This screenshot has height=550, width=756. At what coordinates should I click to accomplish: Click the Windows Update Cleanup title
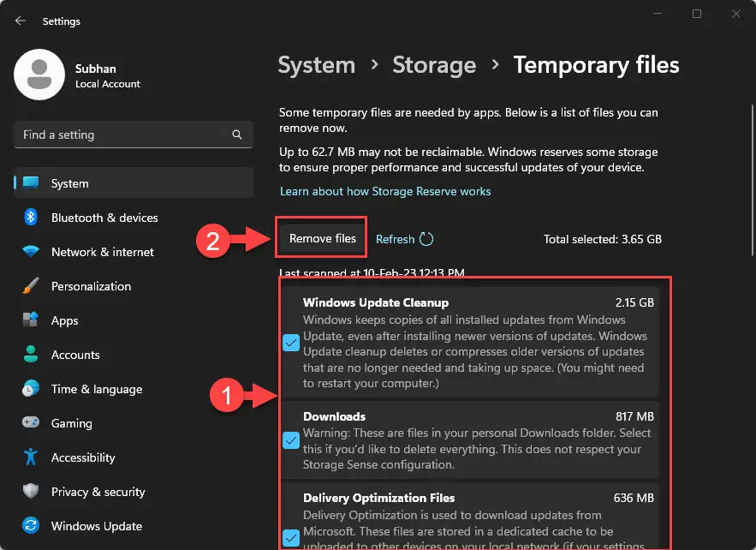[376, 302]
